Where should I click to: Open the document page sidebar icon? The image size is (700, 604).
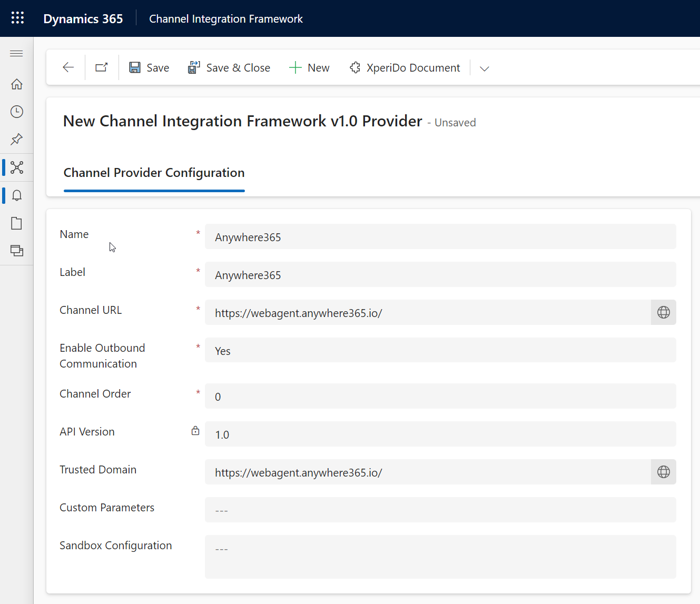pos(16,223)
